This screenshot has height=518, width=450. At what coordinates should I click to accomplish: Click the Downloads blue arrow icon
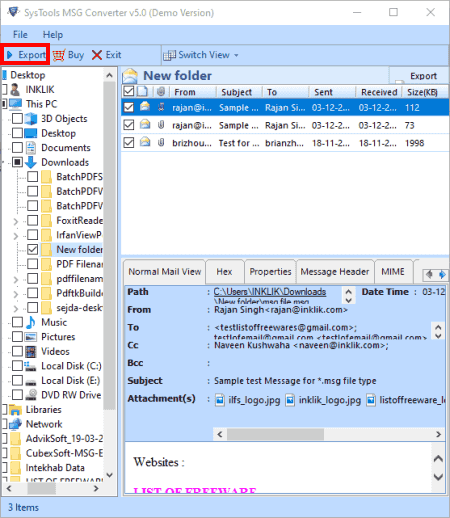click(31, 162)
